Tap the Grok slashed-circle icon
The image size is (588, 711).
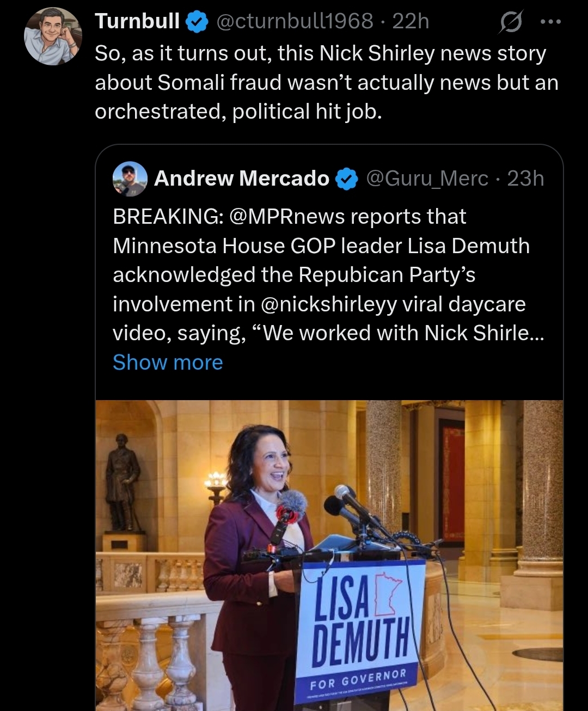coord(511,22)
